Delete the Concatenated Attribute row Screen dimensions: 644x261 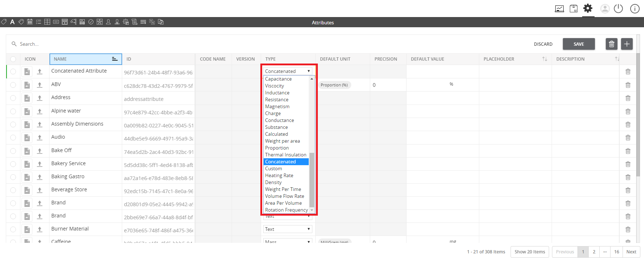tap(628, 72)
